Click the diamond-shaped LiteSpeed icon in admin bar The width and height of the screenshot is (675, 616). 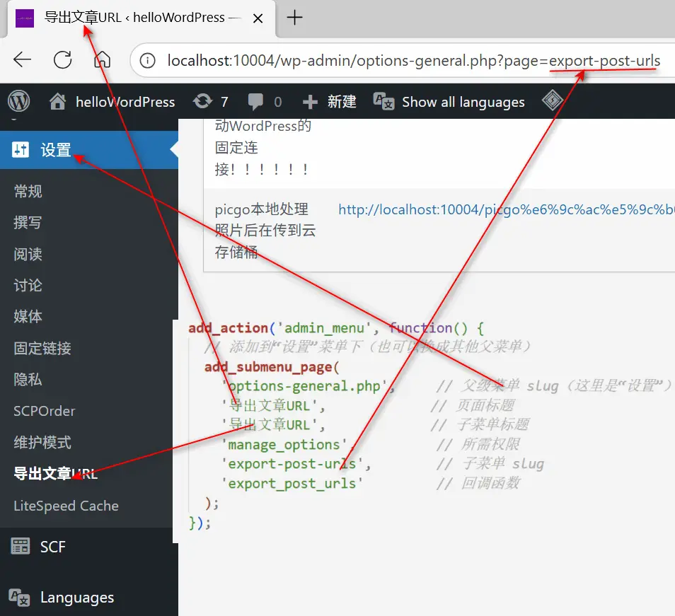click(552, 101)
